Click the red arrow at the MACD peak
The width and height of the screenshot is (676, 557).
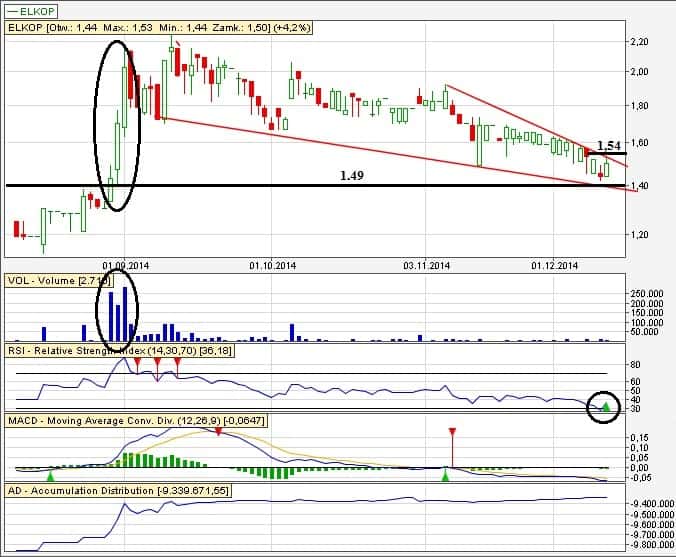pos(218,430)
